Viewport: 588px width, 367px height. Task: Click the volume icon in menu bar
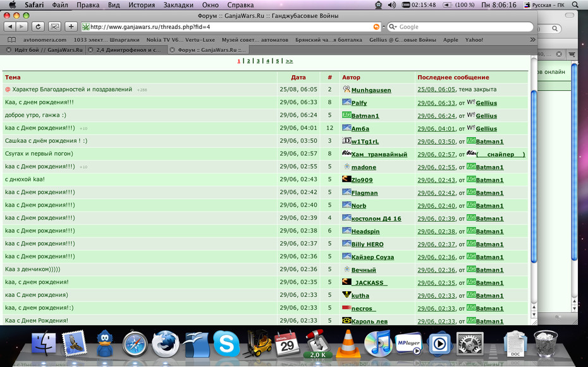pos(392,5)
